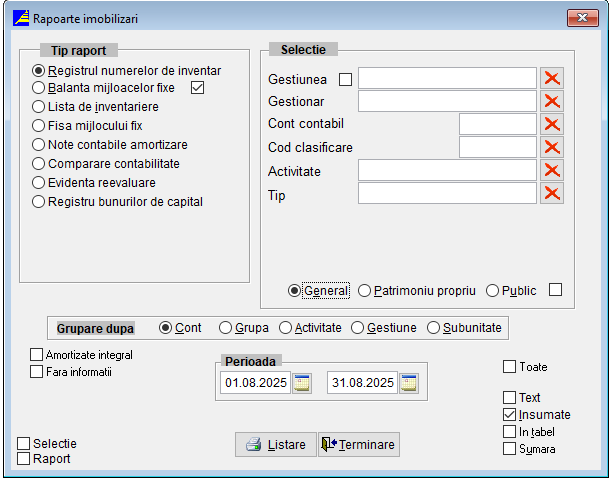Screen dimensions: 611x478
Task: Clear the Gestionar field with red X
Action: pyautogui.click(x=552, y=101)
